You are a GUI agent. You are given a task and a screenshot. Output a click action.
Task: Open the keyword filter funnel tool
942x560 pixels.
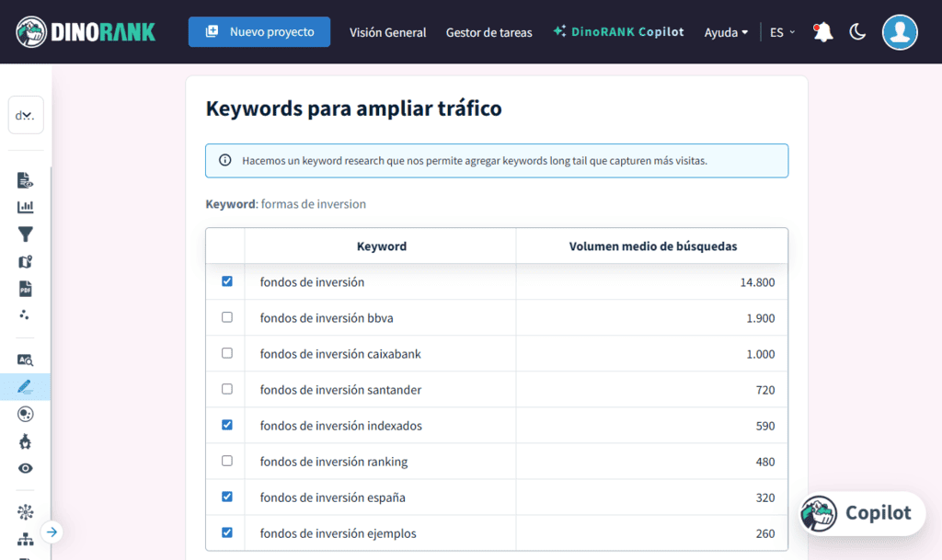click(25, 234)
